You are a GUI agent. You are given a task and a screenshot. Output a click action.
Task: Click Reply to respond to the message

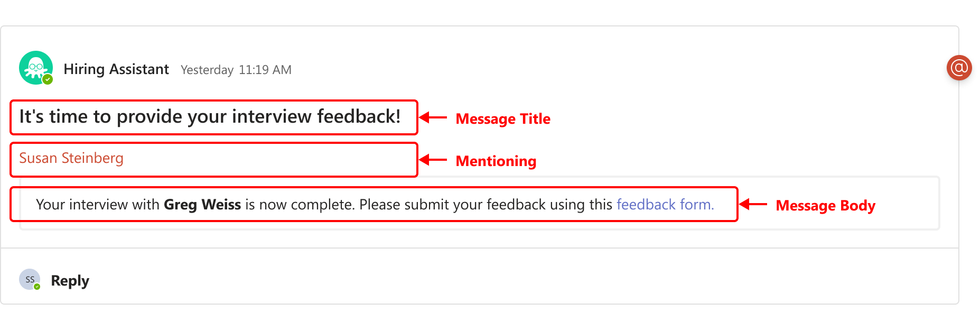(x=70, y=281)
